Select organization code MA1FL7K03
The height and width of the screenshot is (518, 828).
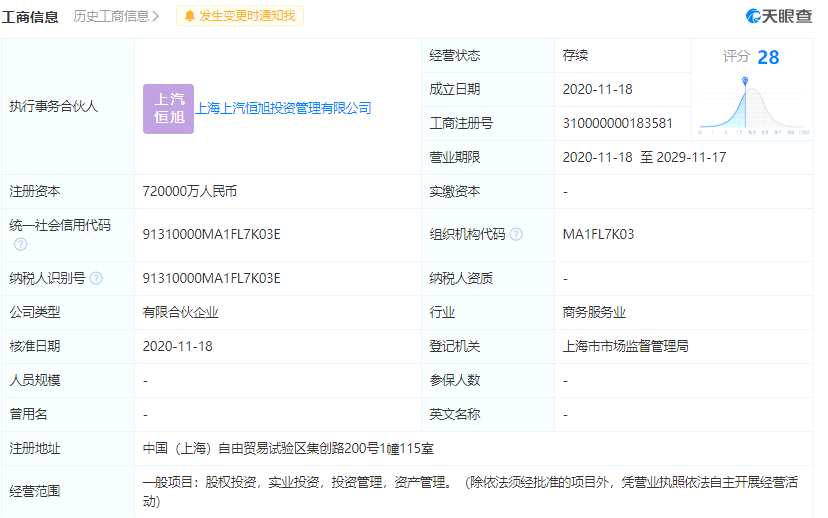pos(598,234)
